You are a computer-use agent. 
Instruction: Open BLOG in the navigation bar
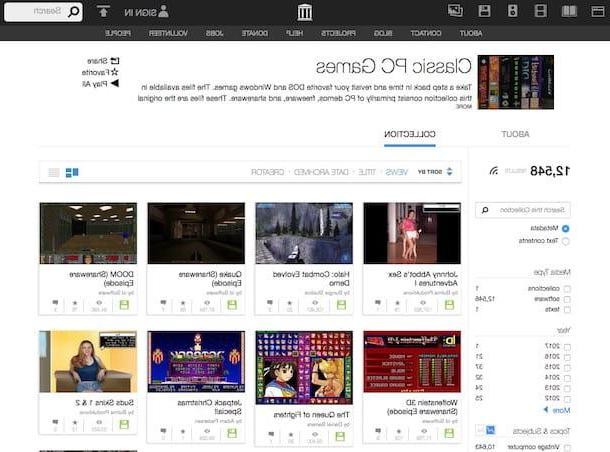pos(383,33)
